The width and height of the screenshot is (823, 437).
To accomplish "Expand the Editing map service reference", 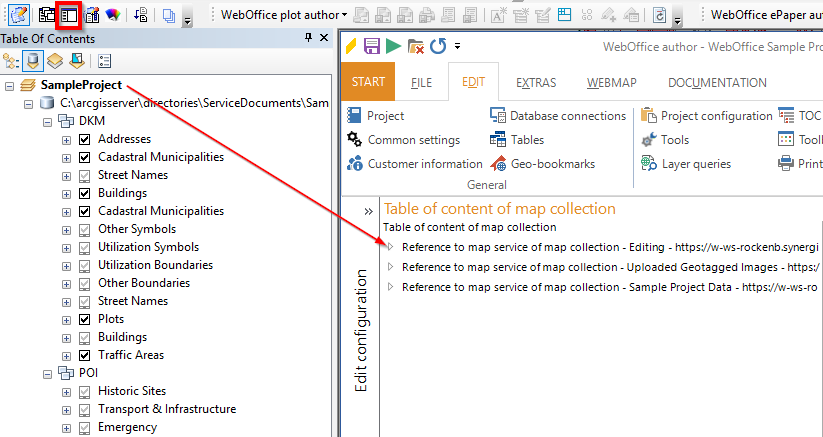I will tap(391, 247).
